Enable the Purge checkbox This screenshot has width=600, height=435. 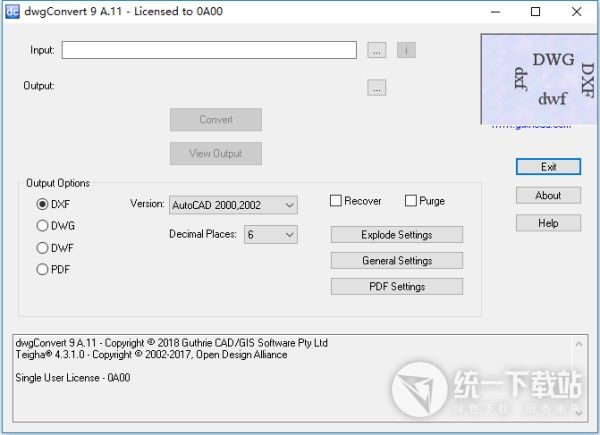tap(425, 200)
